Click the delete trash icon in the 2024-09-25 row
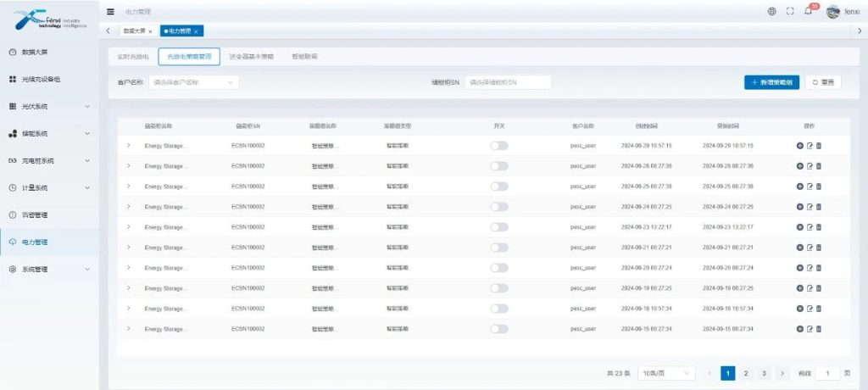This screenshot has height=390, width=868. pyautogui.click(x=819, y=187)
